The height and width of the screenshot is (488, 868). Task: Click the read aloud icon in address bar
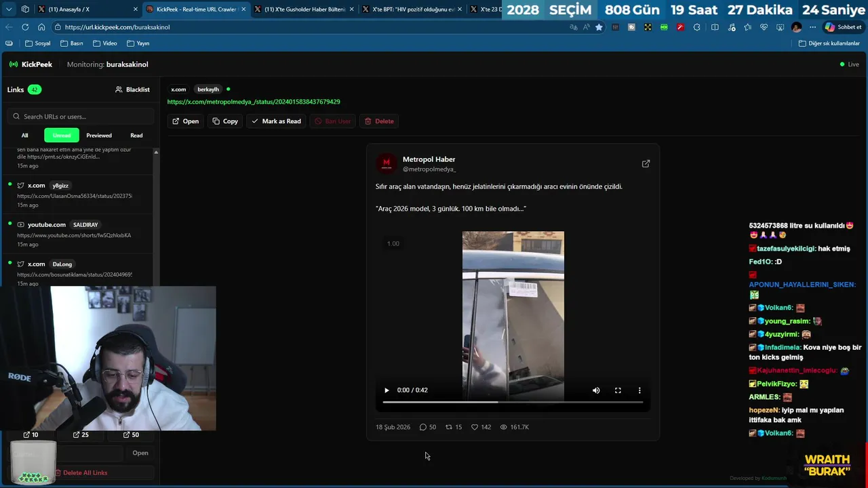tap(586, 27)
